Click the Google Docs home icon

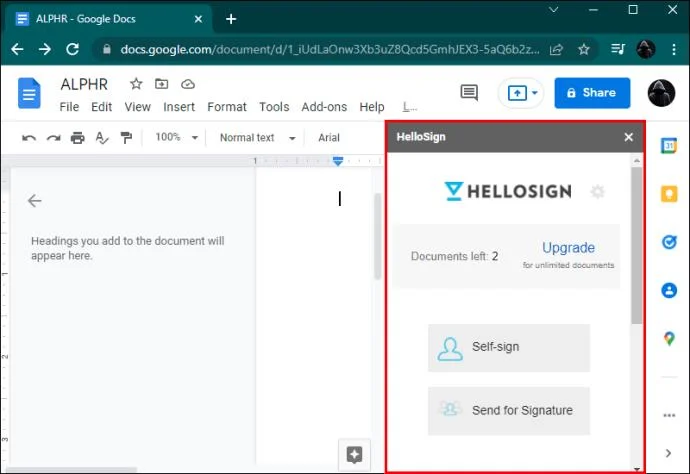[29, 93]
